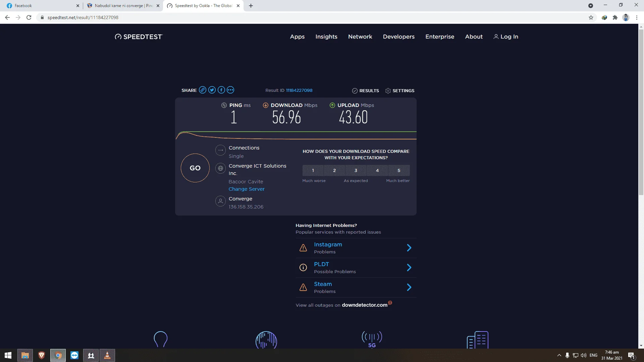Viewport: 644px width, 362px height.
Task: Open a new browser tab
Action: click(x=251, y=6)
